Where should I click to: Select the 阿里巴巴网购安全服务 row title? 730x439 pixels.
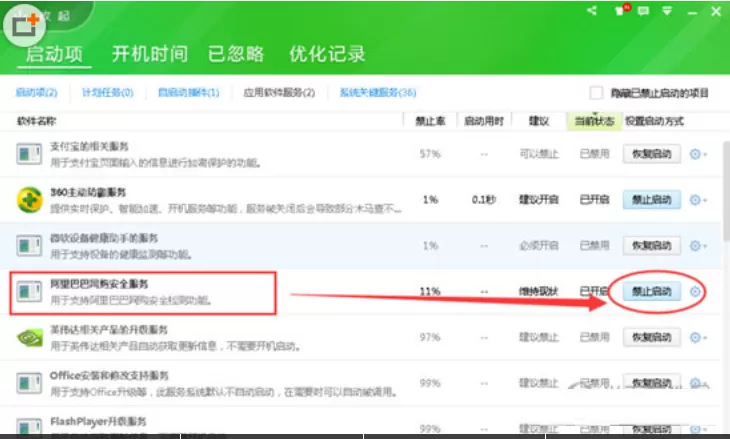click(x=99, y=284)
